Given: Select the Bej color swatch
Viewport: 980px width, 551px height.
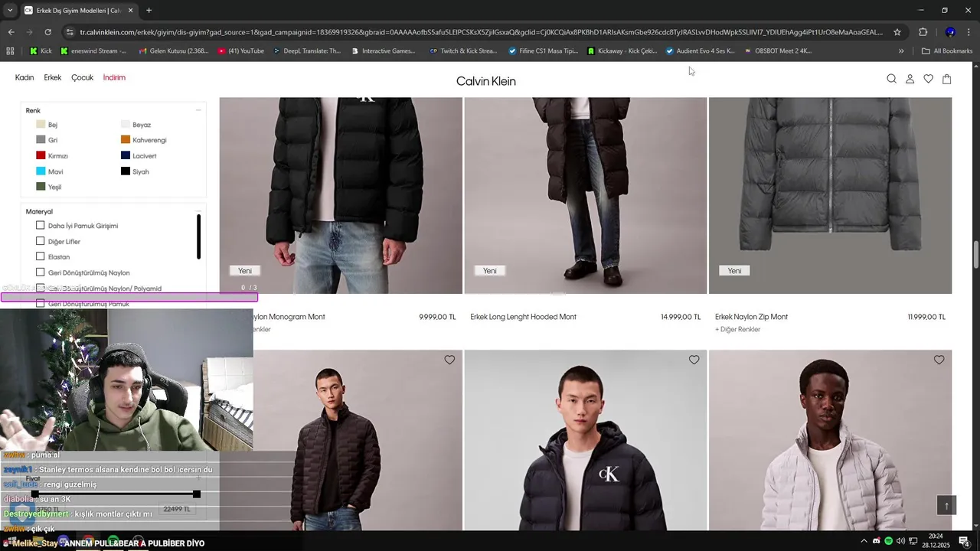Looking at the screenshot, I should pos(41,124).
